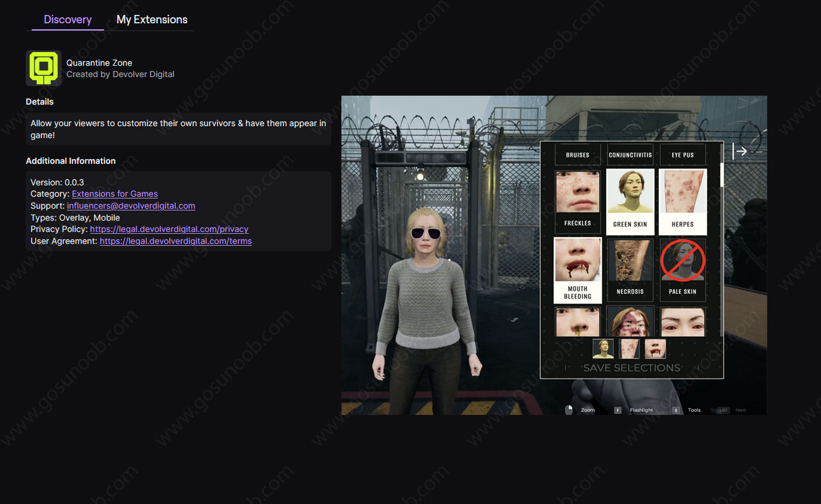Collapse the panel with the arrow icon
This screenshot has width=821, height=504.
pyautogui.click(x=740, y=151)
